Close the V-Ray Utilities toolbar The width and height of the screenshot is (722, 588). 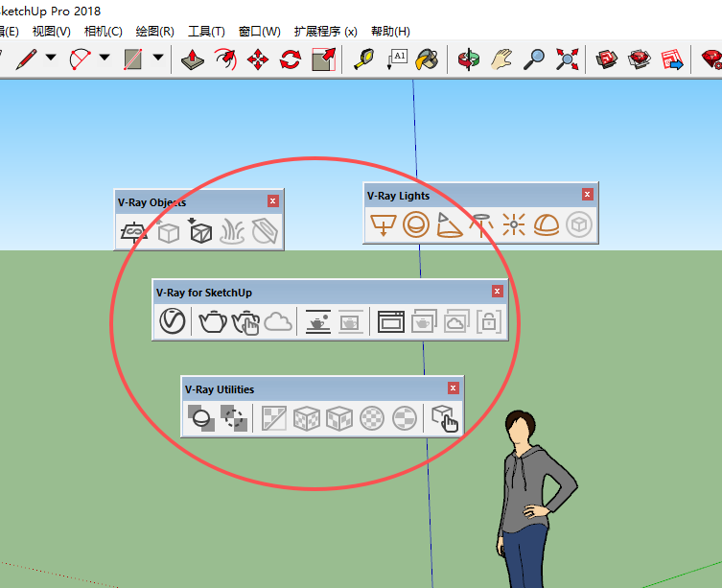tap(454, 388)
